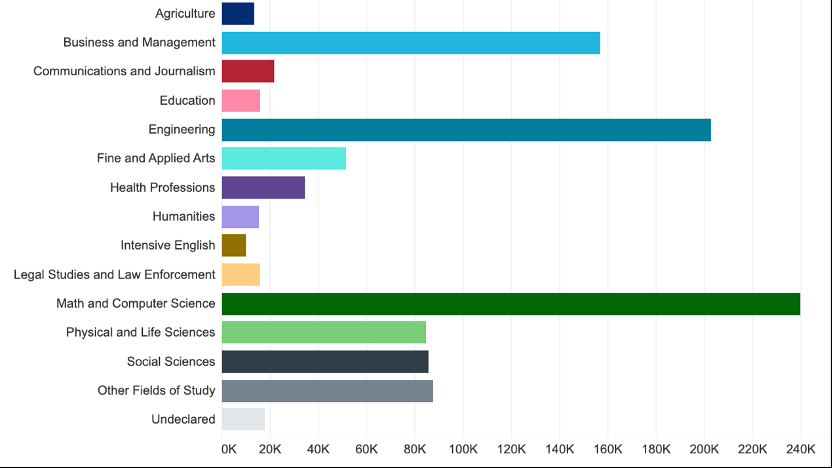This screenshot has height=468, width=832.
Task: Click the light gray Undeclared bar
Action: click(x=243, y=420)
